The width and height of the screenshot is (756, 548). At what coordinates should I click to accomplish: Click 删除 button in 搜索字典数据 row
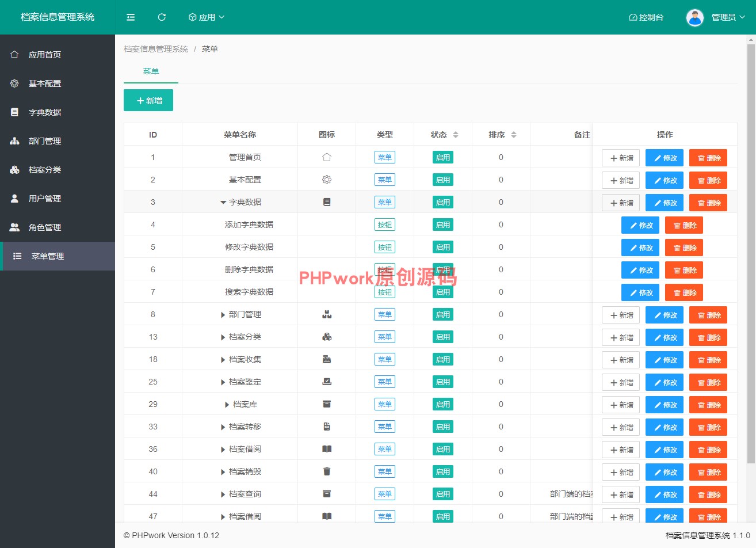(684, 292)
